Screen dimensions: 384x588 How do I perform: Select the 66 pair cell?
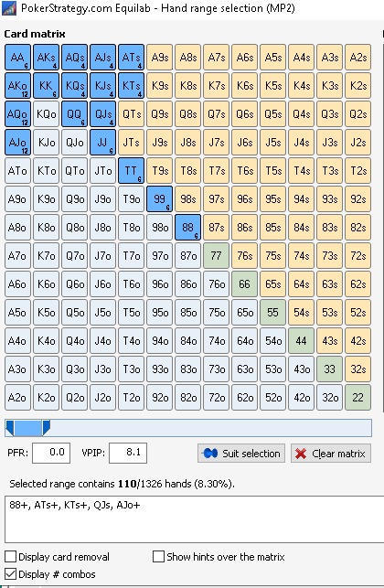point(244,283)
